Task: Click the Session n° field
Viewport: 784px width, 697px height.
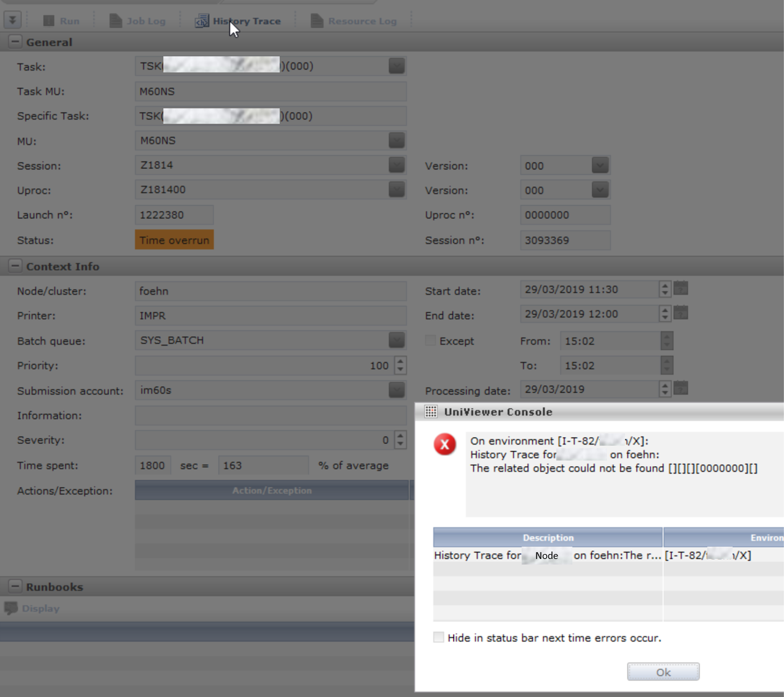Action: 565,240
